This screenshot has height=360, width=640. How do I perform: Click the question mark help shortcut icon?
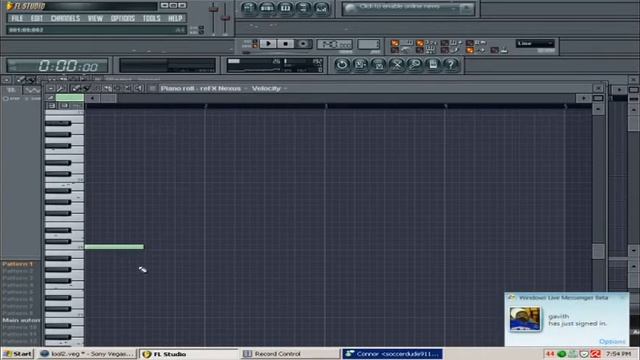click(x=451, y=64)
